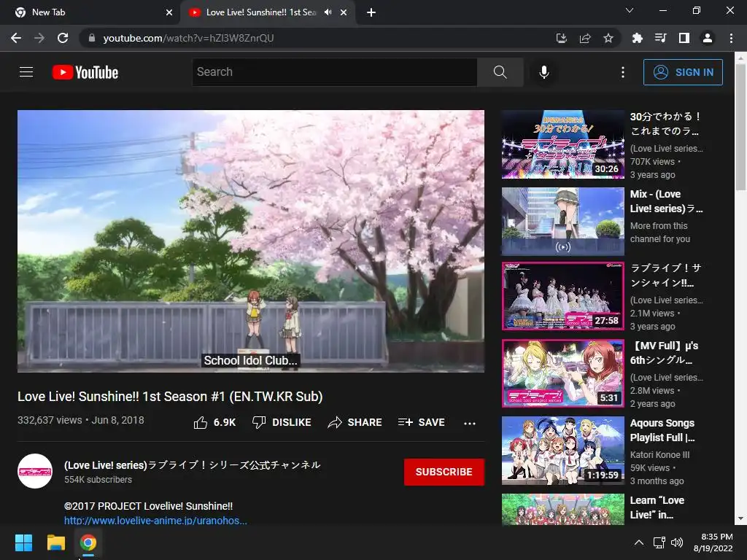Subscribe to the Love Live! channel

coord(444,472)
